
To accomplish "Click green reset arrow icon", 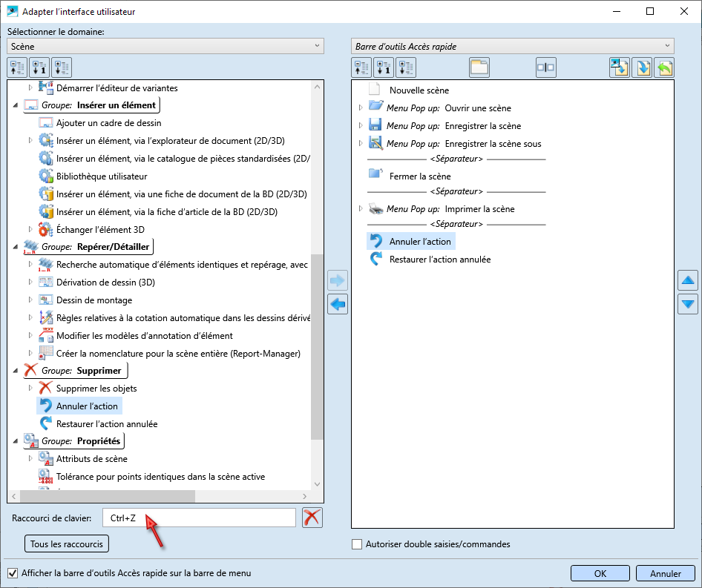I will click(x=664, y=68).
